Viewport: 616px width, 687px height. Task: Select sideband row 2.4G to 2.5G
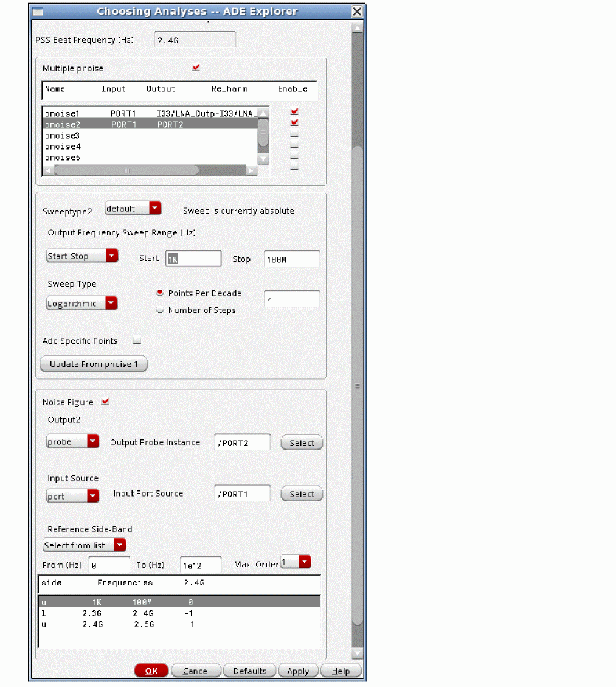tap(179, 624)
